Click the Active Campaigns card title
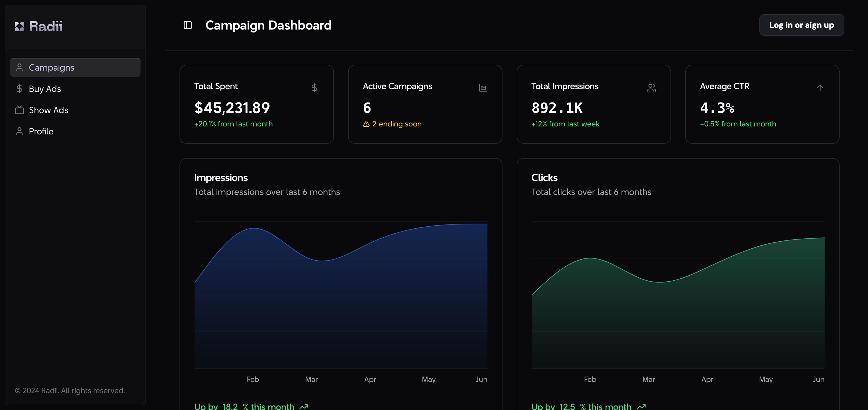 click(x=398, y=86)
